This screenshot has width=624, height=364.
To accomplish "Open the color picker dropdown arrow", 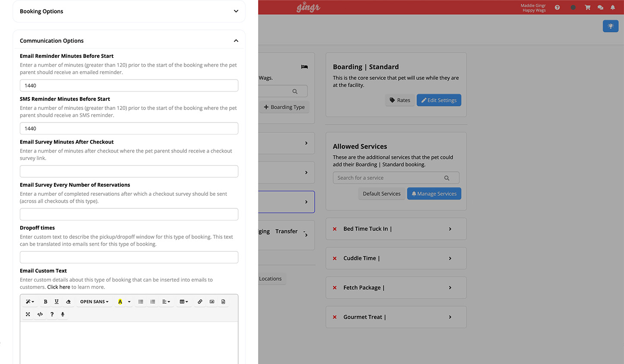I will (x=129, y=302).
